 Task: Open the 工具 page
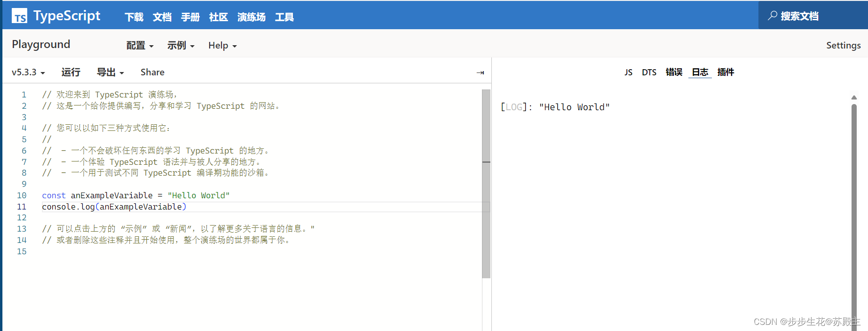click(x=284, y=17)
